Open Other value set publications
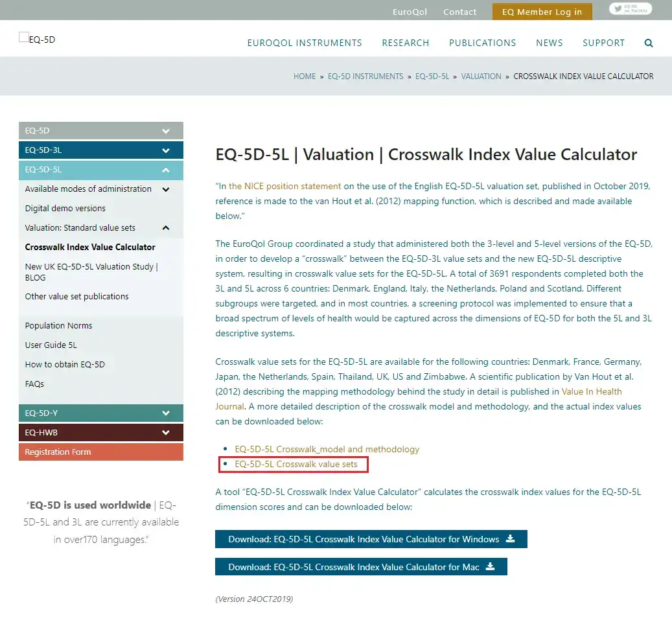This screenshot has width=672, height=622. click(x=76, y=297)
